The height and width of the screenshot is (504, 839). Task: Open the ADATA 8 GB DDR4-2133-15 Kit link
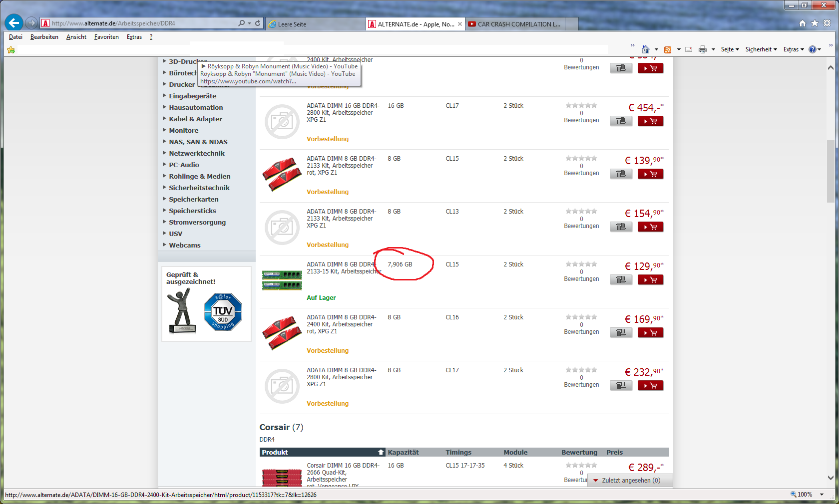[x=344, y=268]
